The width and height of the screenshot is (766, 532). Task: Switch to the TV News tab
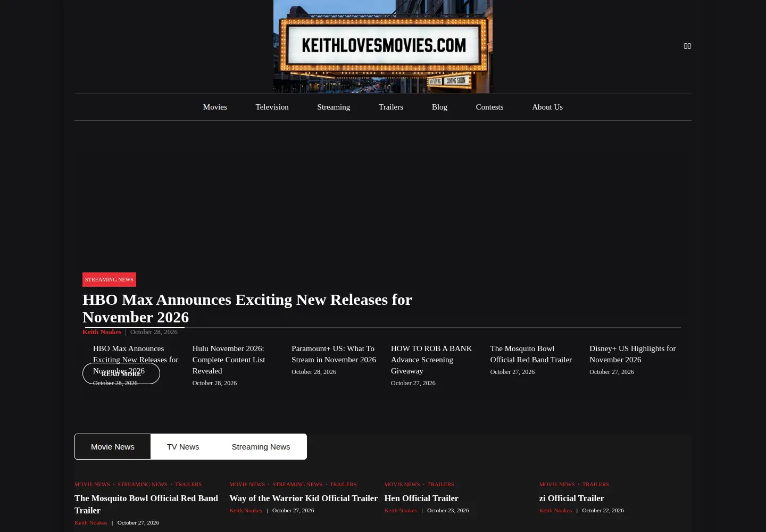(183, 447)
